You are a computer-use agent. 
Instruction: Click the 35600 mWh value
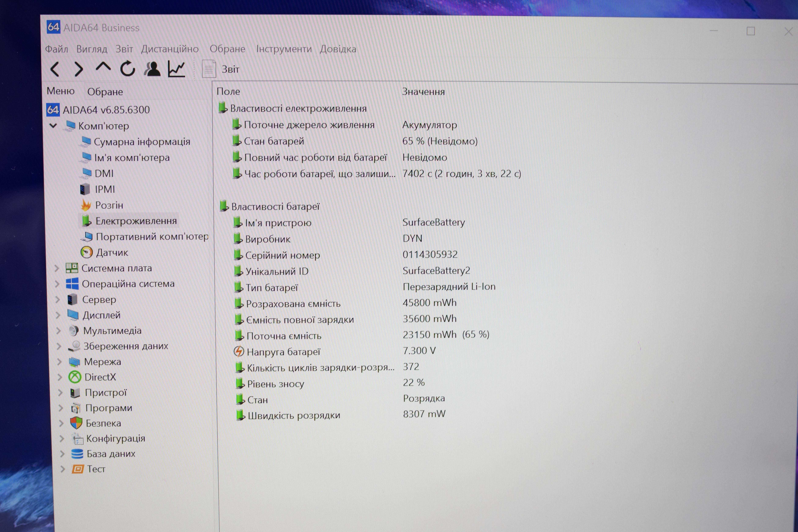[x=430, y=319]
